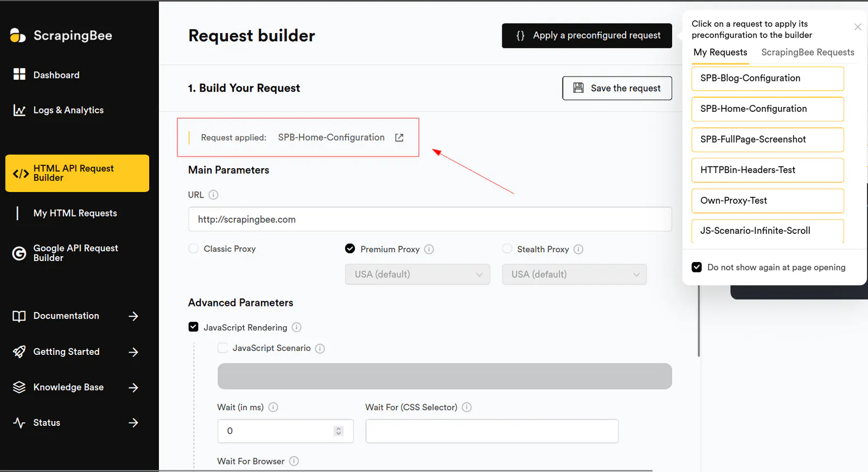This screenshot has width=868, height=472.
Task: Switch to the ScrapingBee Requests tab
Action: (x=808, y=53)
